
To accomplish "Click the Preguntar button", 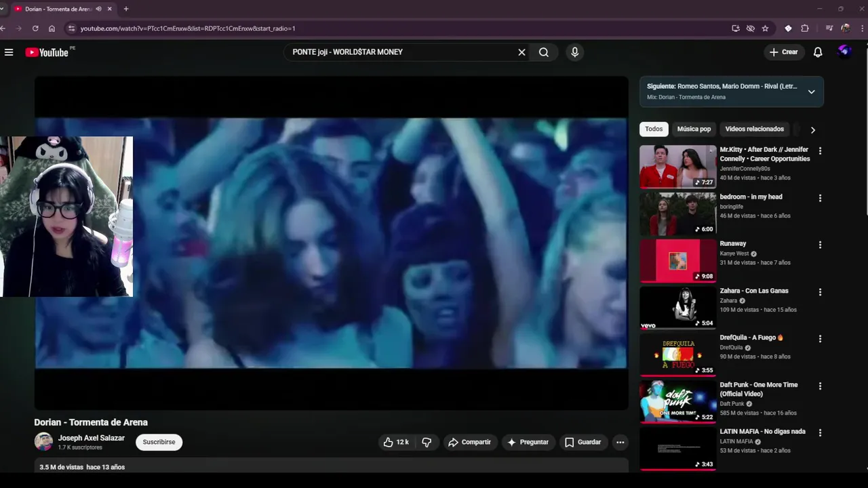I will coord(528,442).
